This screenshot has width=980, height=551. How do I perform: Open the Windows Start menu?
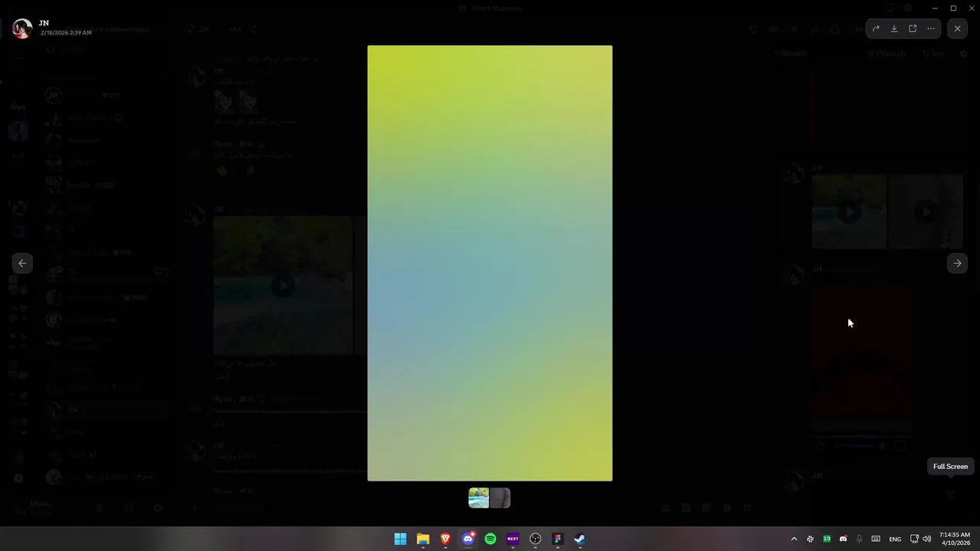[x=400, y=539]
